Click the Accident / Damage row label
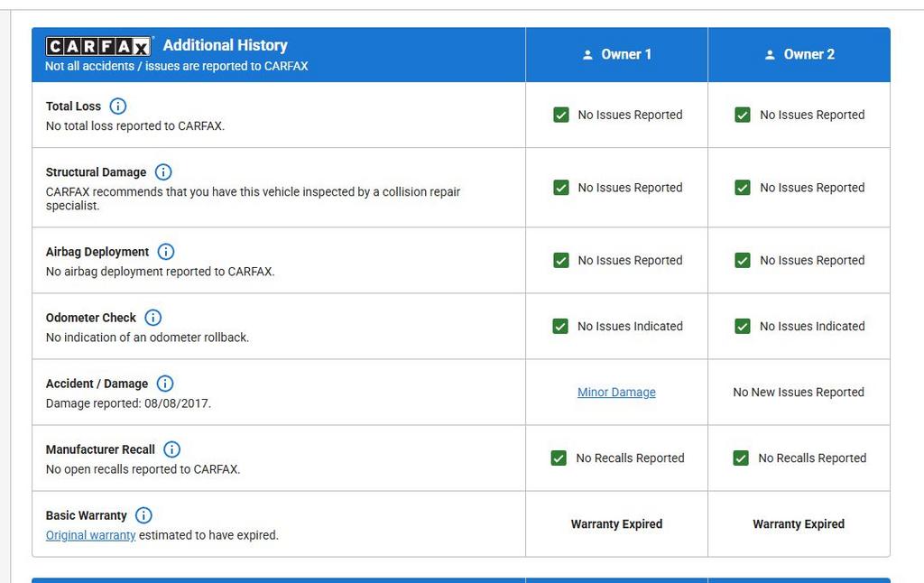Viewport: 924px width, 583px height. (x=97, y=384)
